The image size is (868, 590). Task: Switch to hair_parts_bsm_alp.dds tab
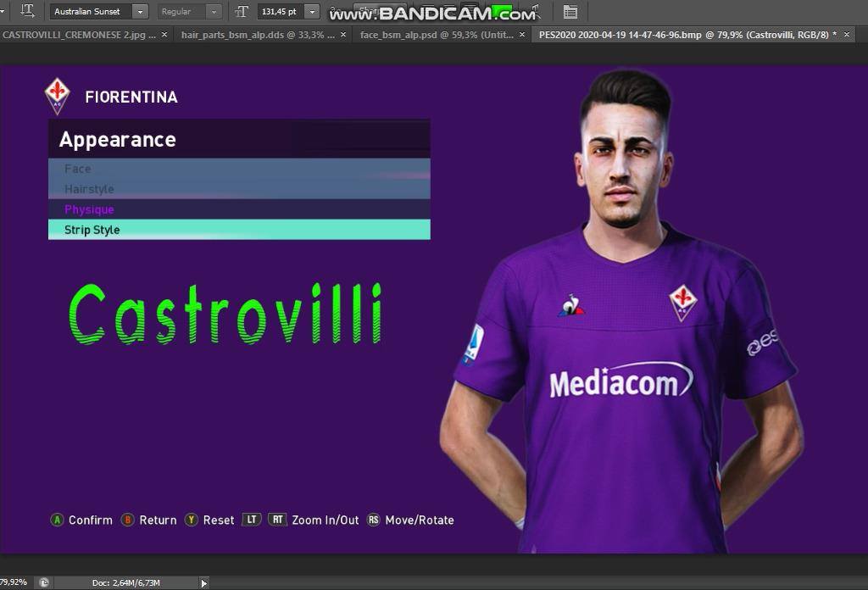pyautogui.click(x=258, y=34)
